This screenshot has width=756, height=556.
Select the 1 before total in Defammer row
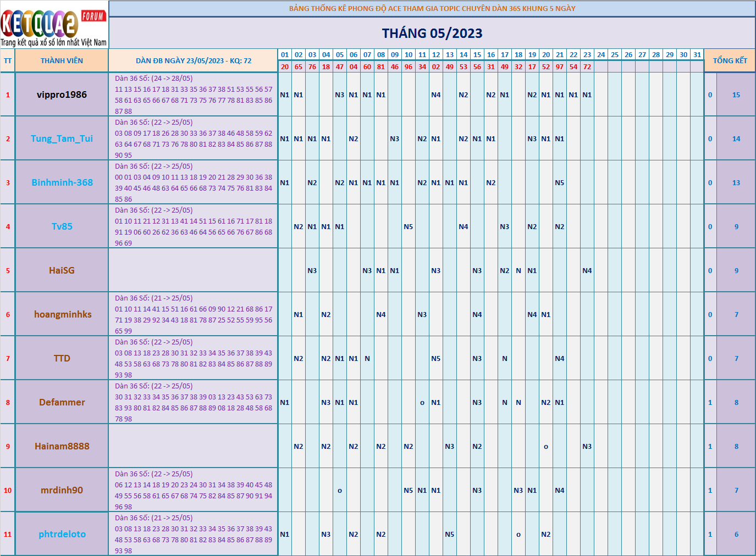710,402
